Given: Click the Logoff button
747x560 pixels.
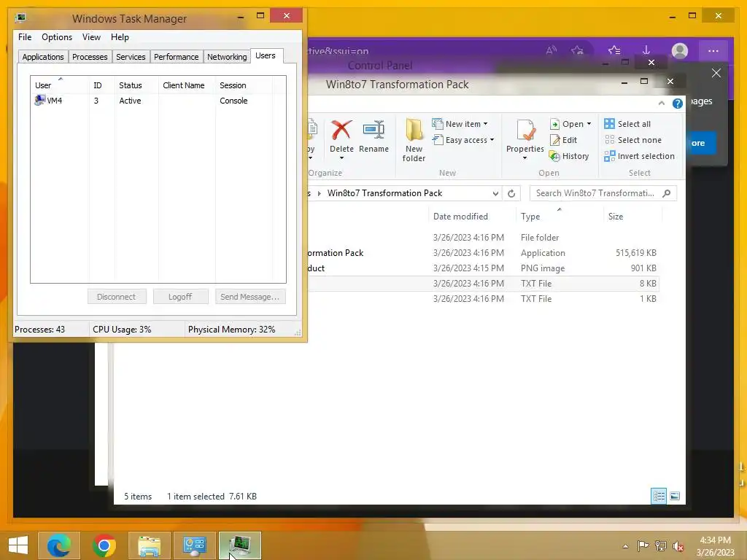Looking at the screenshot, I should tap(181, 297).
